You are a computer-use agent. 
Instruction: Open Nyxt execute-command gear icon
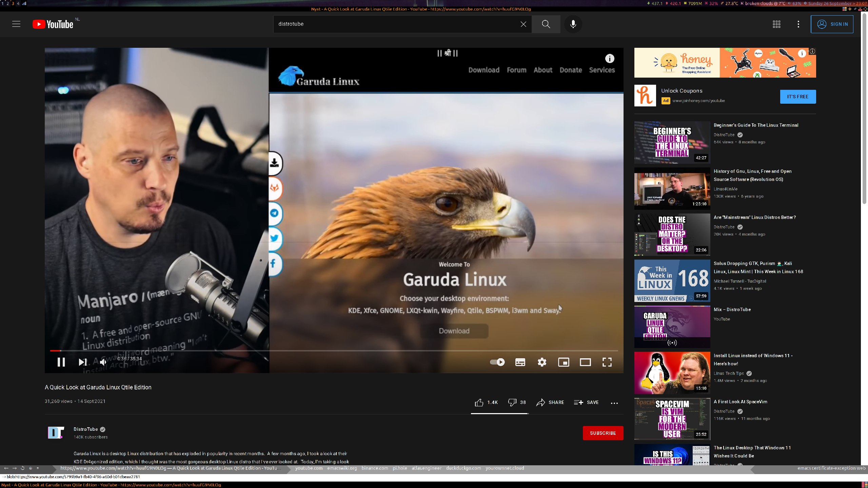(31, 468)
